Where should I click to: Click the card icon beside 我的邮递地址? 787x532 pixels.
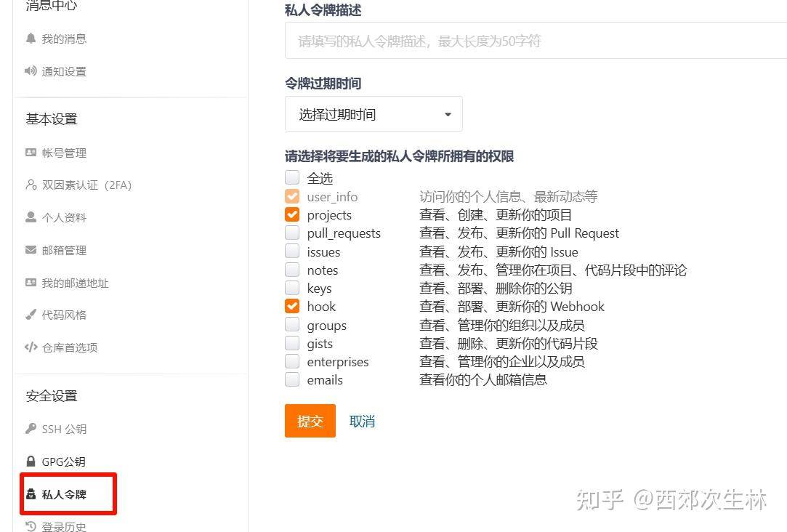(31, 283)
